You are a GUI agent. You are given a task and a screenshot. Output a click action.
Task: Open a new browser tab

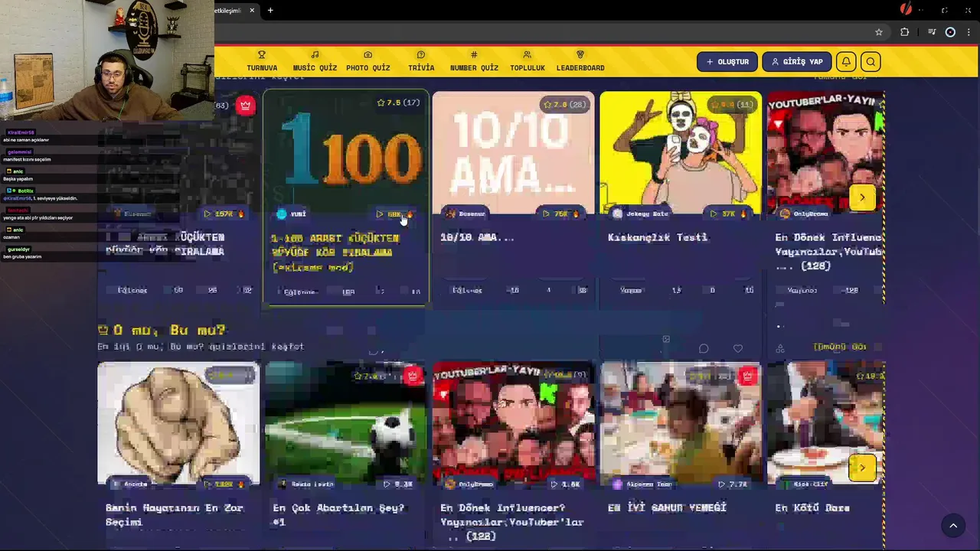pyautogui.click(x=270, y=10)
